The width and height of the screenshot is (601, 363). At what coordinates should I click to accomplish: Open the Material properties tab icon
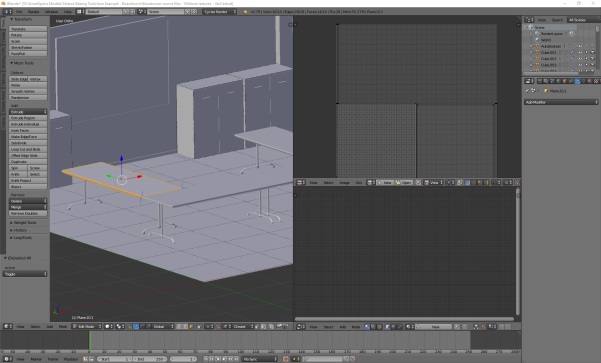[x=590, y=81]
